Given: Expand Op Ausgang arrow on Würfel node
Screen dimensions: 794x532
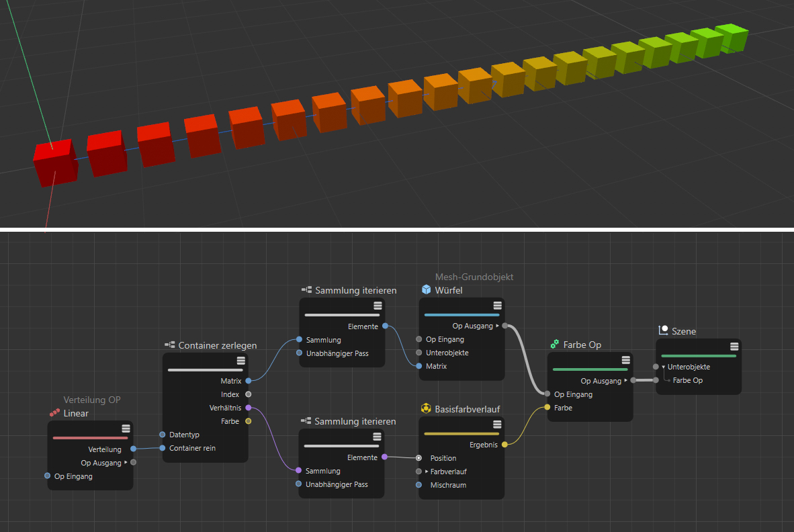Looking at the screenshot, I should click(497, 326).
